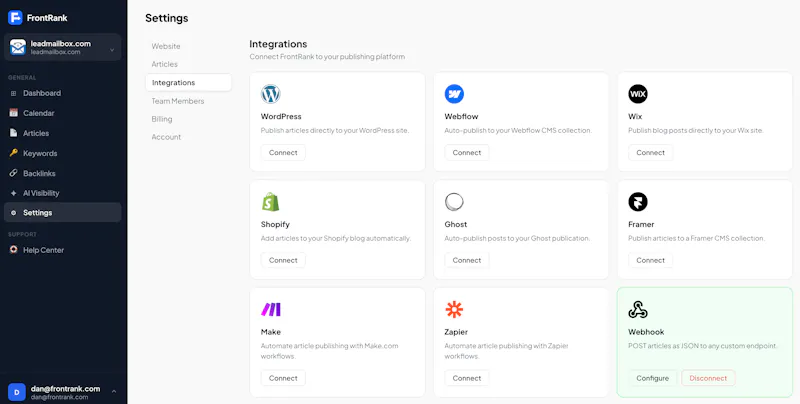Open Dashboard from the sidebar

tap(62, 93)
